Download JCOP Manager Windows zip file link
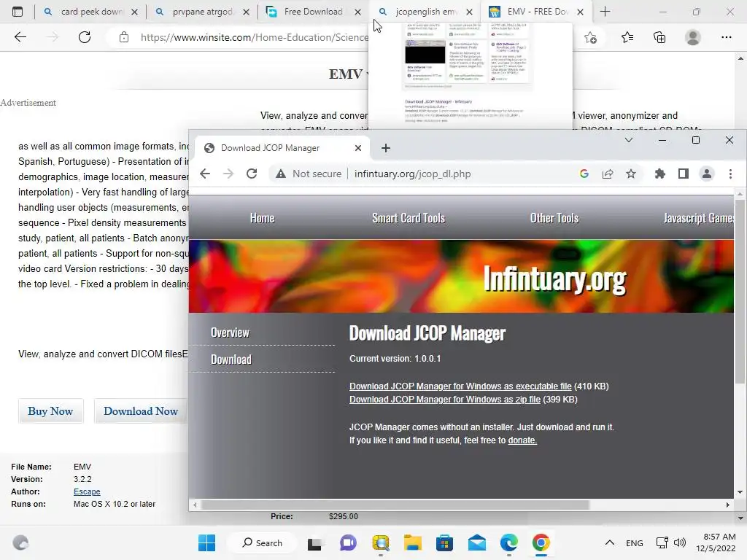Image resolution: width=747 pixels, height=560 pixels. [445, 400]
